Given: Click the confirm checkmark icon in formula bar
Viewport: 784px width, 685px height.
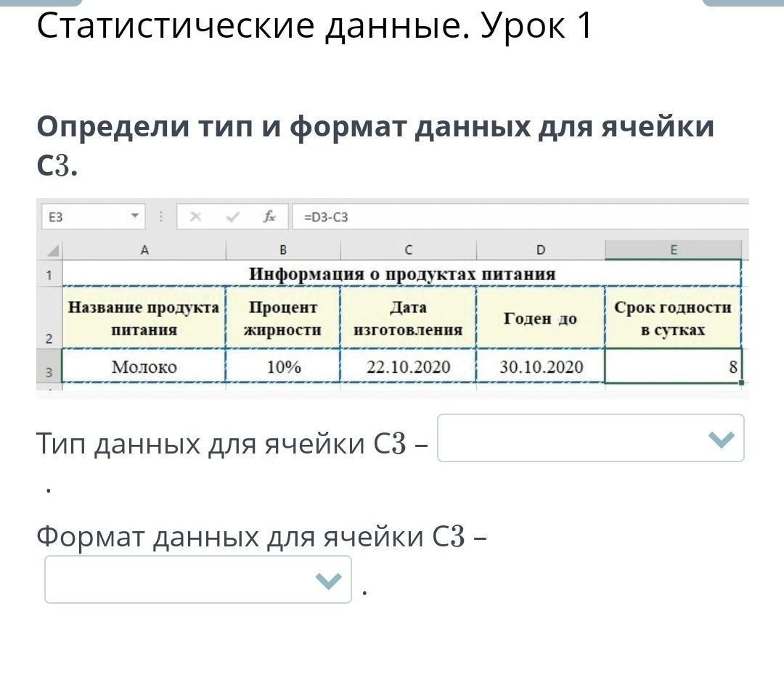Looking at the screenshot, I should pyautogui.click(x=232, y=216).
